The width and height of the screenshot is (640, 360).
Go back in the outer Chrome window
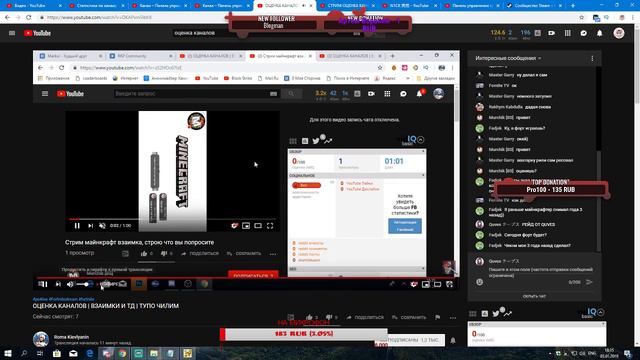[x=7, y=18]
